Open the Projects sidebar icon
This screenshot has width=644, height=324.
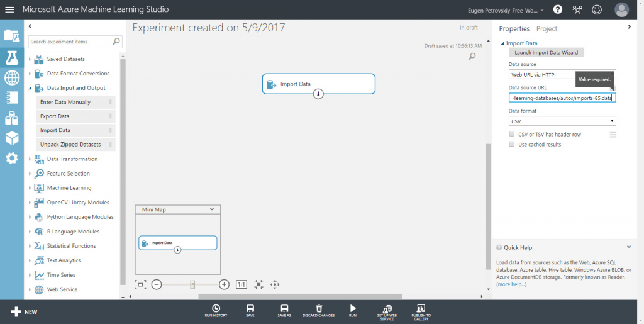(12, 35)
